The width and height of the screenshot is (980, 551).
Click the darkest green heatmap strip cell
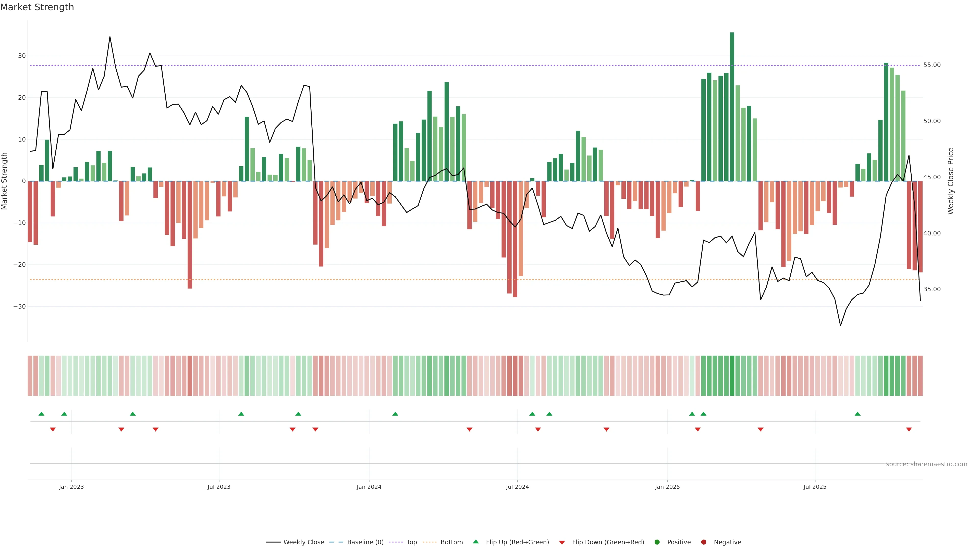(732, 376)
